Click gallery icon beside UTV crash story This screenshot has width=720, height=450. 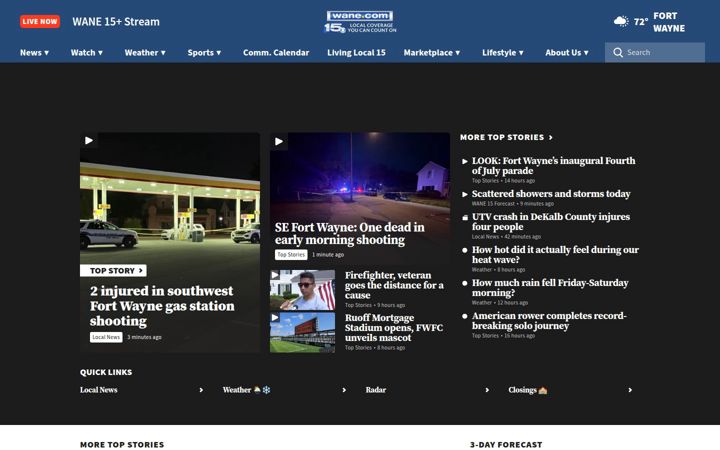click(465, 217)
